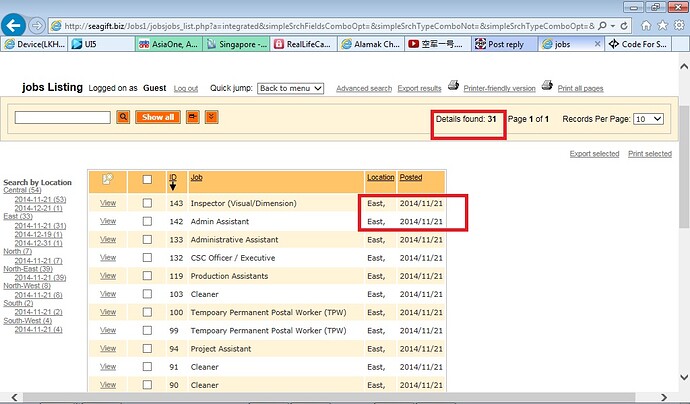690x404 pixels.
Task: Click the browser address bar URL
Action: point(329,26)
